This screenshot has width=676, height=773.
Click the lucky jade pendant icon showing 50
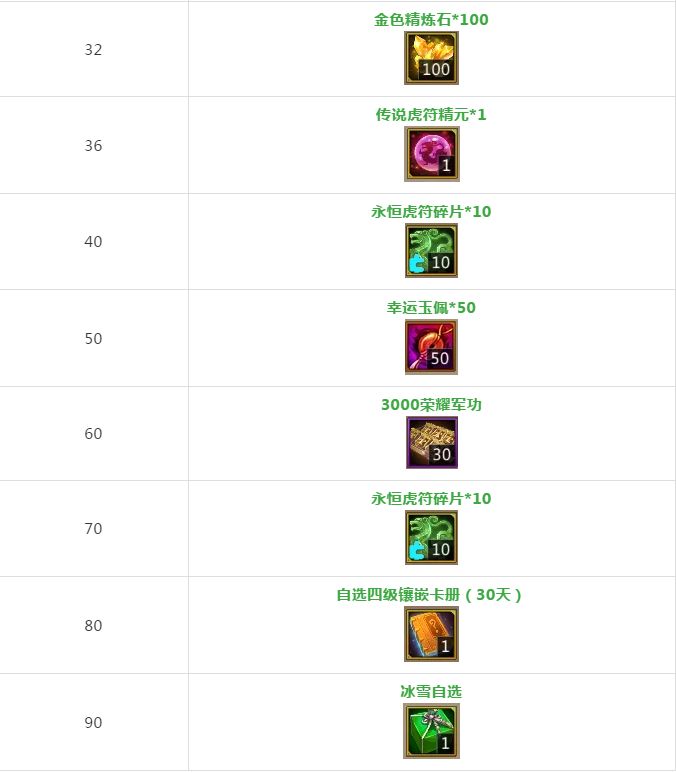(431, 346)
